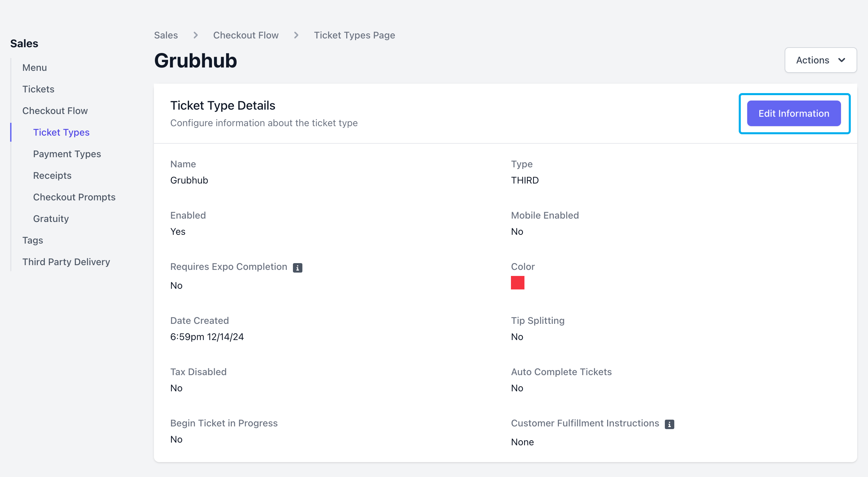
Task: Open Third Party Delivery
Action: (x=66, y=262)
